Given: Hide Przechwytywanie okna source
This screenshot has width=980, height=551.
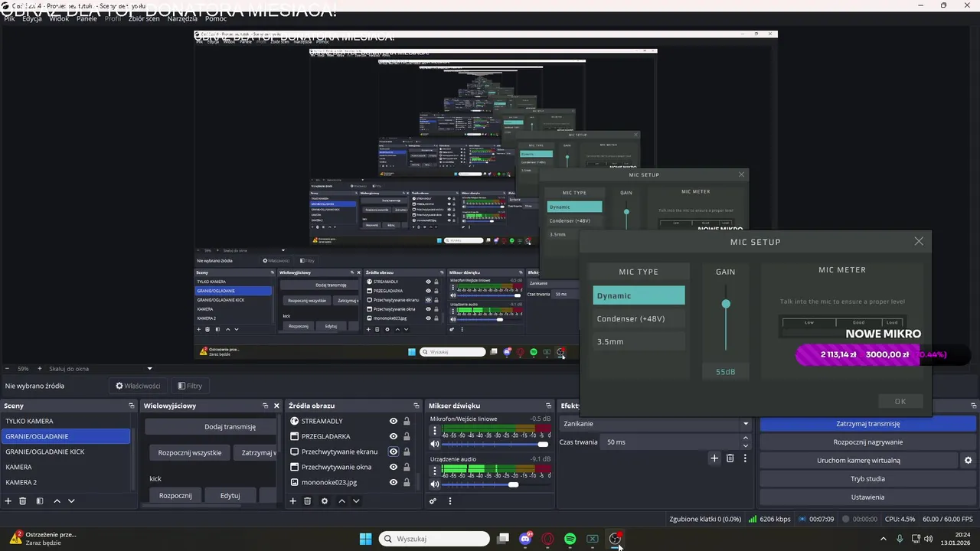Looking at the screenshot, I should tap(394, 467).
